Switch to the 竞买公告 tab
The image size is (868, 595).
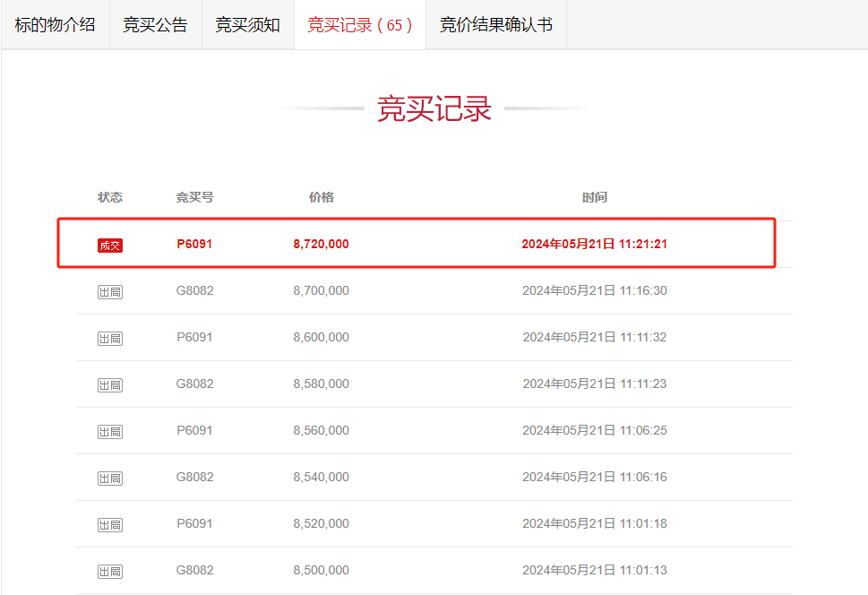click(x=156, y=25)
